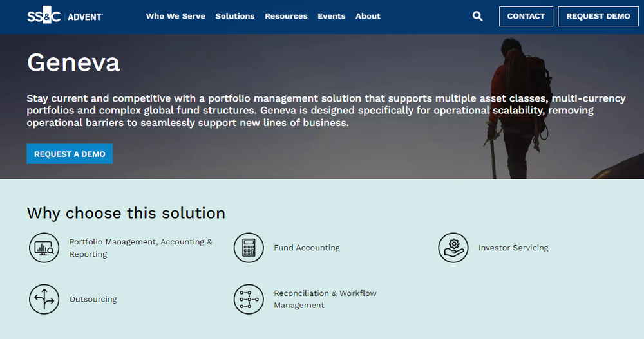Viewport: 644px width, 339px height.
Task: Click the Fund Accounting calculator icon
Action: [249, 248]
